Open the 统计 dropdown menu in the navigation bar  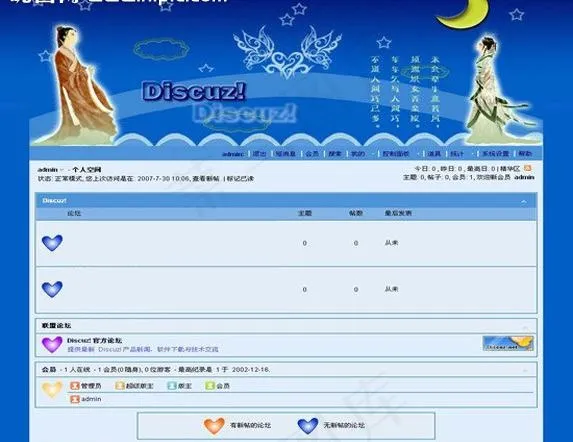(457, 154)
